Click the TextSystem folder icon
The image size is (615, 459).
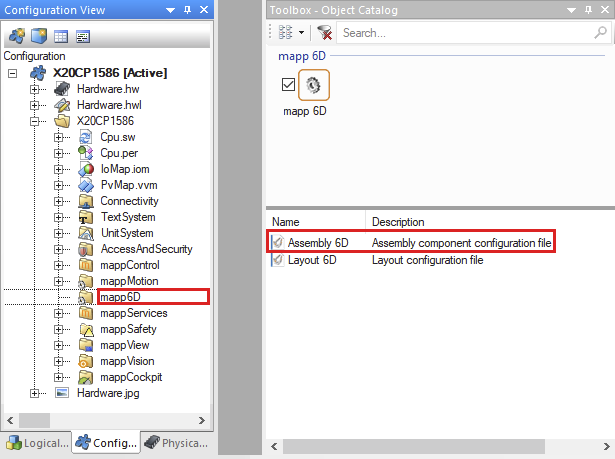click(x=86, y=217)
